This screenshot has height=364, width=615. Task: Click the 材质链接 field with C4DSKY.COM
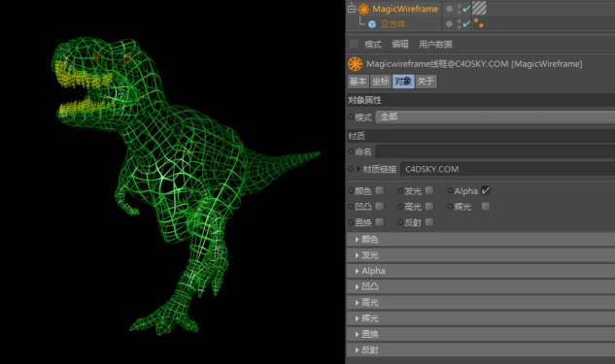point(507,169)
